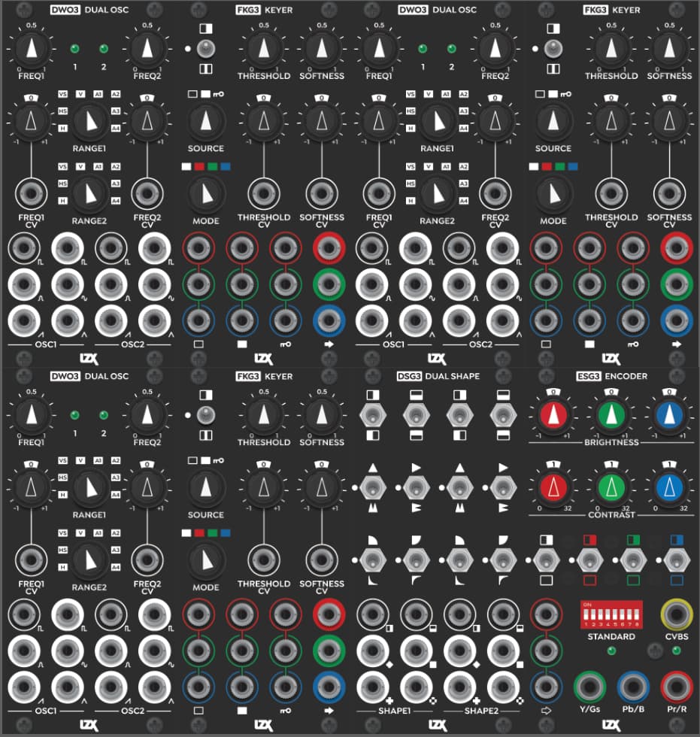Click SHAPE2 plus-sign output jack on DSG3
This screenshot has height=737, width=700.
(460, 687)
